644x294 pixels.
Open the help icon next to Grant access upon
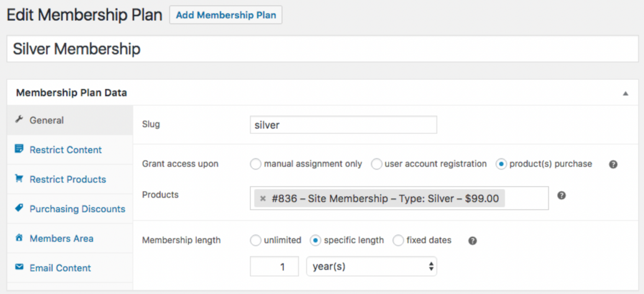613,164
